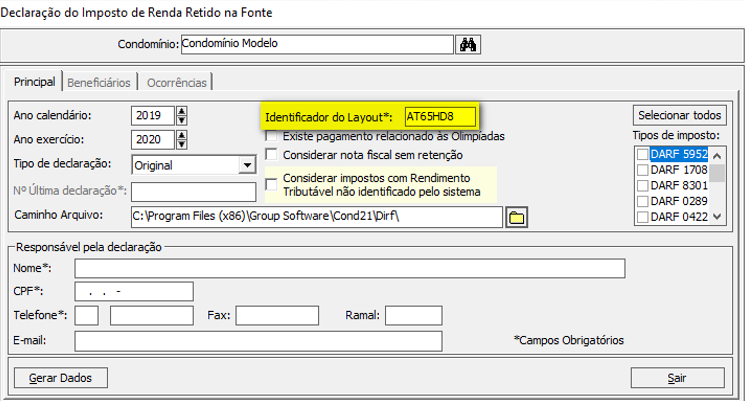The image size is (745, 401).
Task: Click scroll up arrow in Tipos de imposto list
Action: coord(717,155)
